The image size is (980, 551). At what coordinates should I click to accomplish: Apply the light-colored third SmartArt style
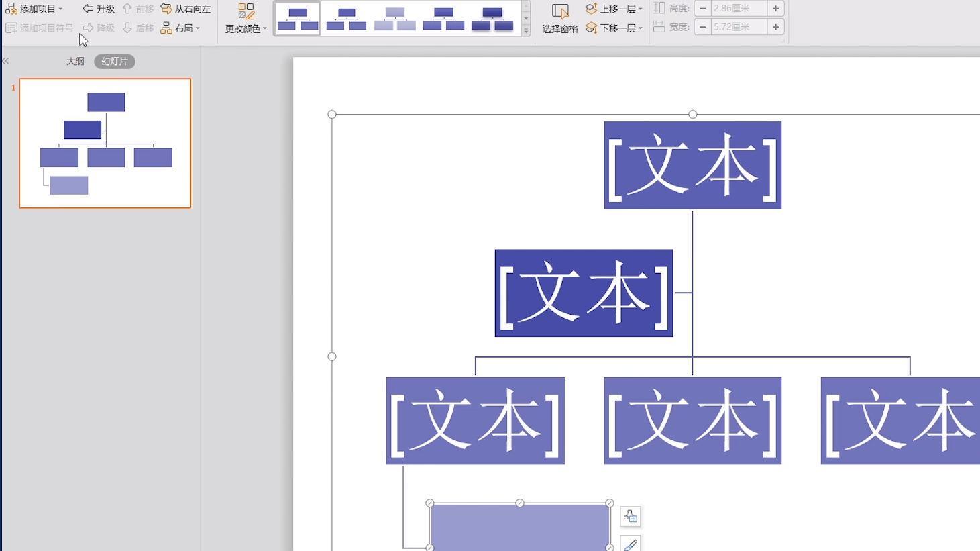(395, 19)
